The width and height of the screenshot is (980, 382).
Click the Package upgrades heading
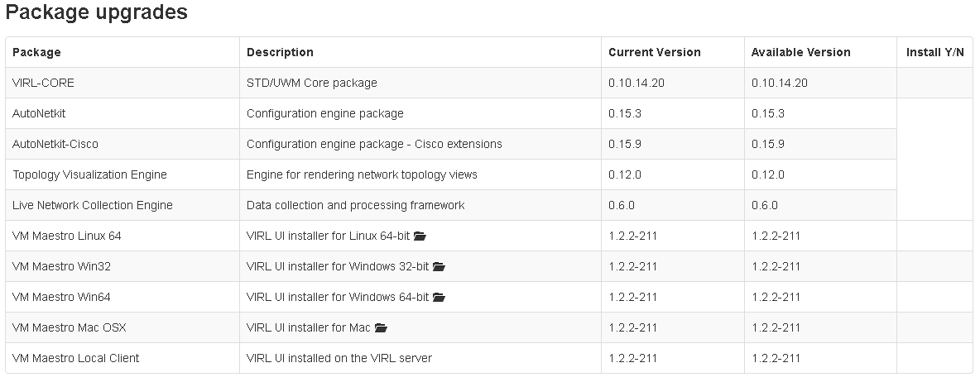[97, 12]
